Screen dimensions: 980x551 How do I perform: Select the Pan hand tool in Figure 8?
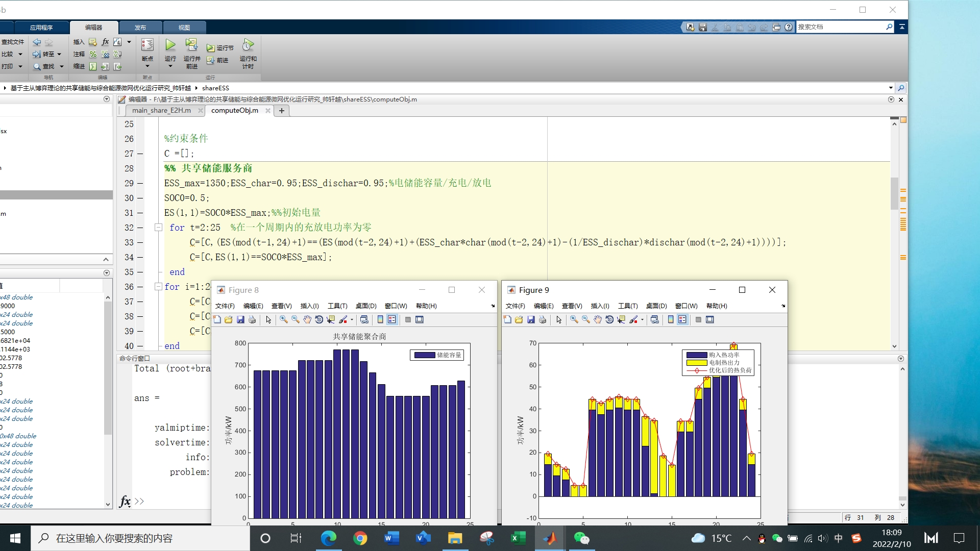pos(307,320)
